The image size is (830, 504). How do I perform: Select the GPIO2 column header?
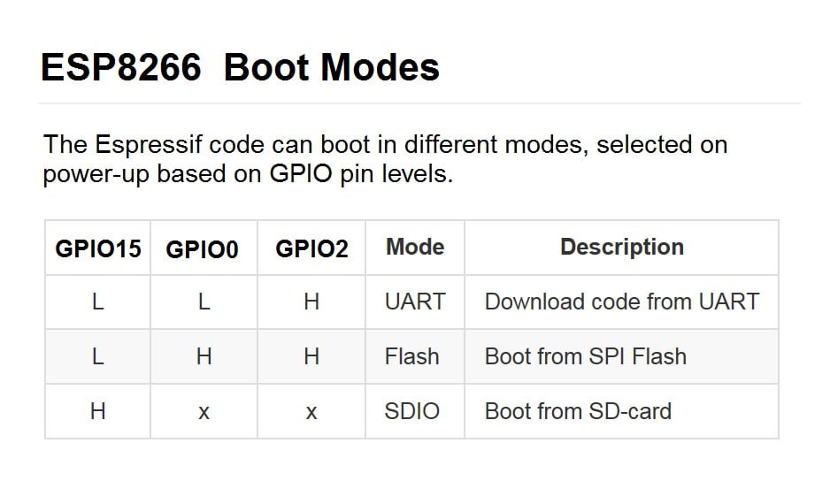coord(311,248)
